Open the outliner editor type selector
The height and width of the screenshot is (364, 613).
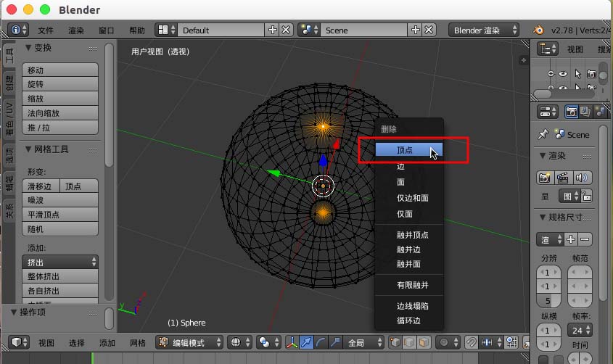[x=547, y=49]
